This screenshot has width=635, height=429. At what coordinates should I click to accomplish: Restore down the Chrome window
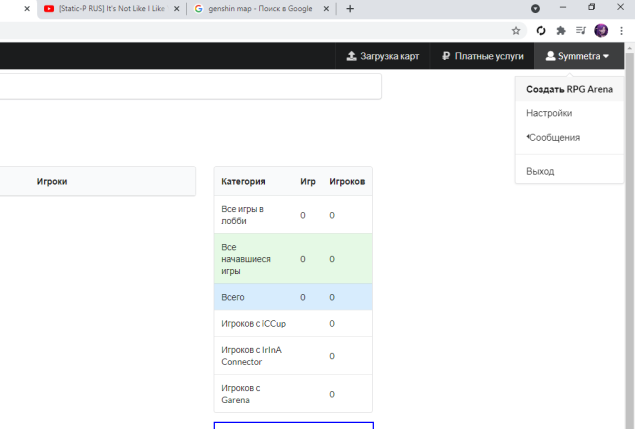pyautogui.click(x=592, y=7)
